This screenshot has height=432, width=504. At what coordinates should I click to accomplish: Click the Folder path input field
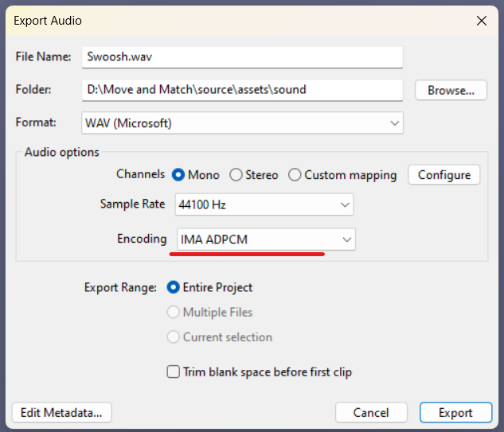tap(242, 90)
